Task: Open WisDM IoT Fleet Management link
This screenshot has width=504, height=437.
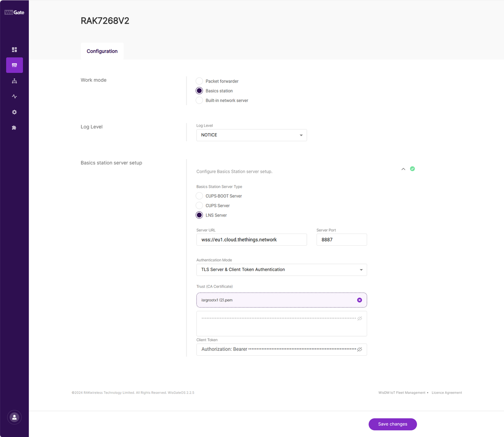Action: 402,392
